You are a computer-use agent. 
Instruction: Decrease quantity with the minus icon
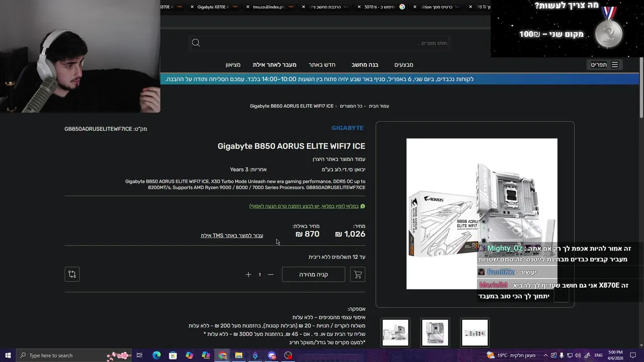[271, 275]
